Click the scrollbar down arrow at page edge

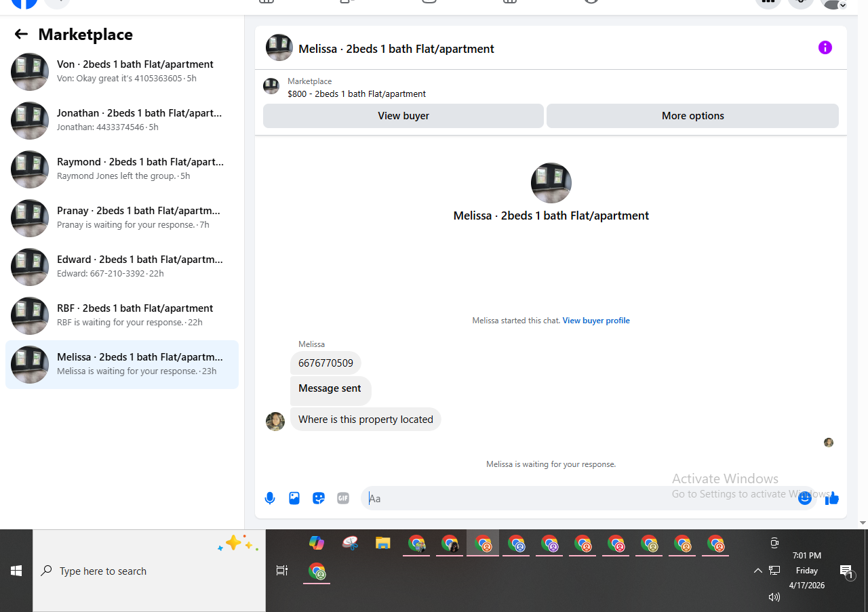pos(863,523)
